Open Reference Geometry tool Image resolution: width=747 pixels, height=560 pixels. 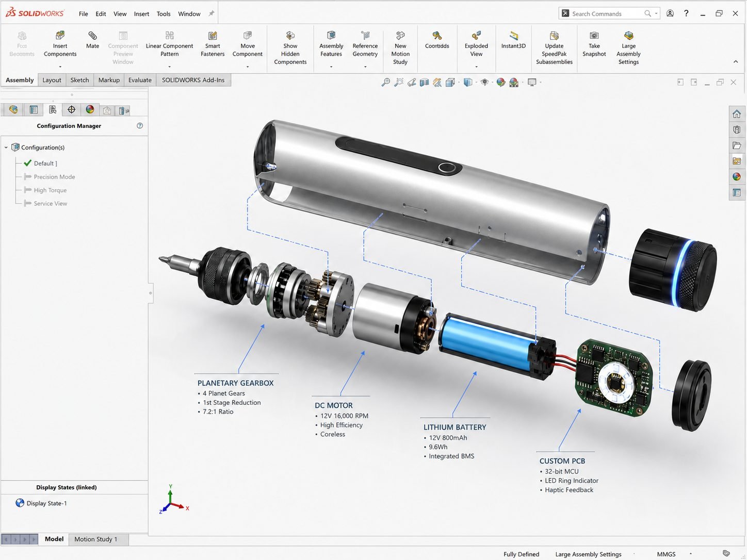[365, 44]
